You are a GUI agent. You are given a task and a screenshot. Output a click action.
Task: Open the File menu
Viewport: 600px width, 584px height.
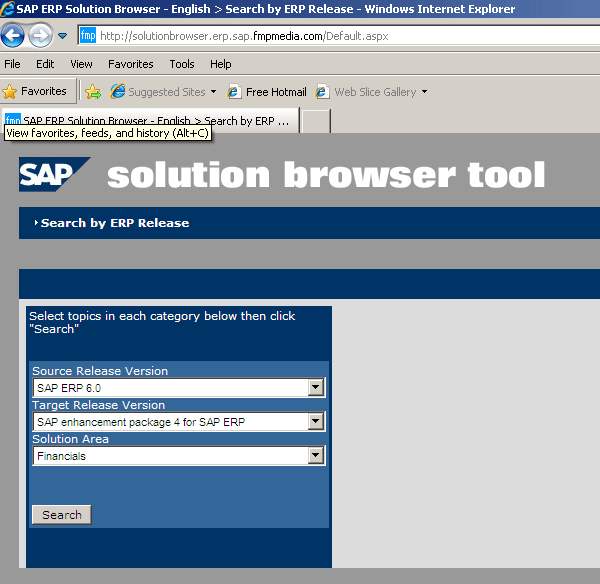point(13,64)
